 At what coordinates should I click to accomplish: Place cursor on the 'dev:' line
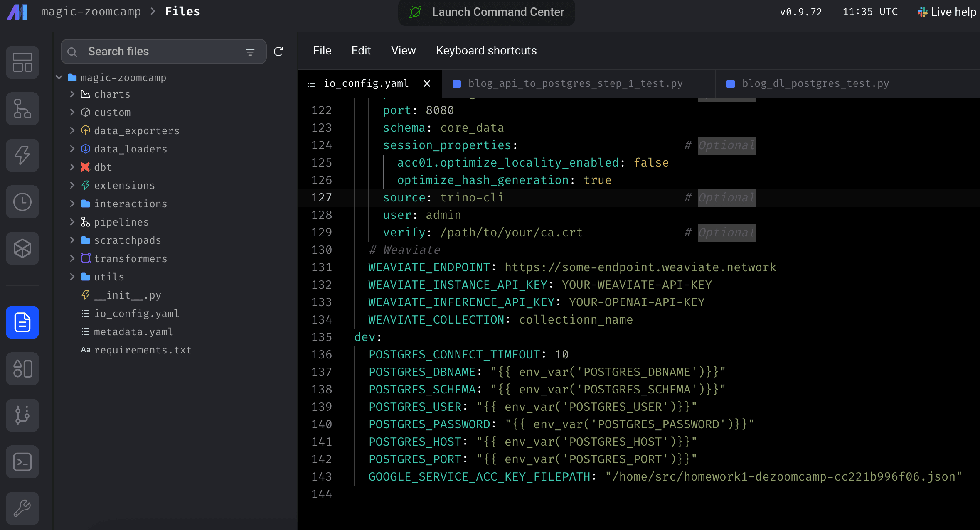tap(368, 337)
